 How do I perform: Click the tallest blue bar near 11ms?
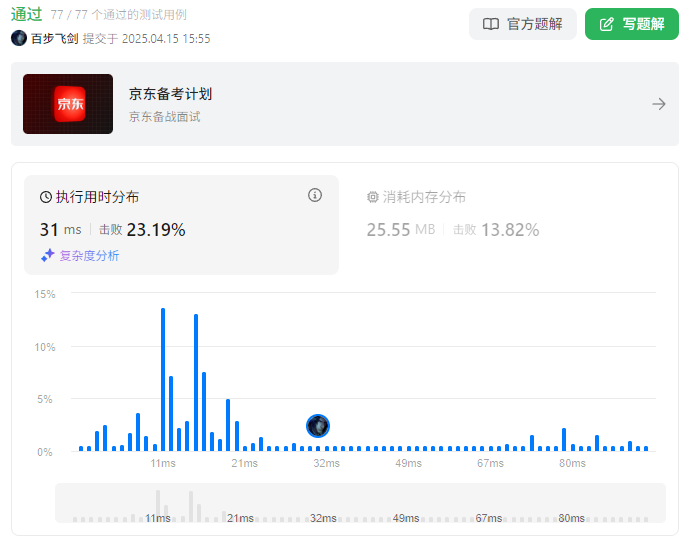pos(163,379)
